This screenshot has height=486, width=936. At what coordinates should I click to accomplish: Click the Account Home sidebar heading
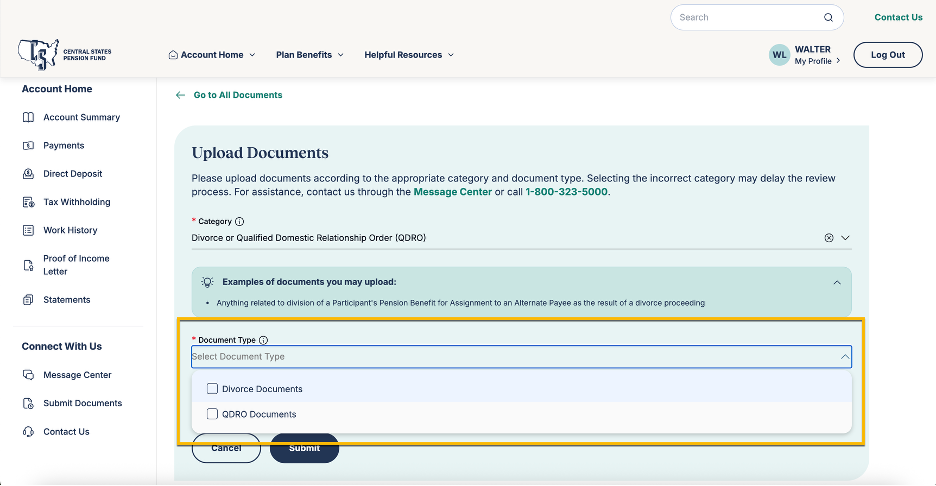(57, 89)
